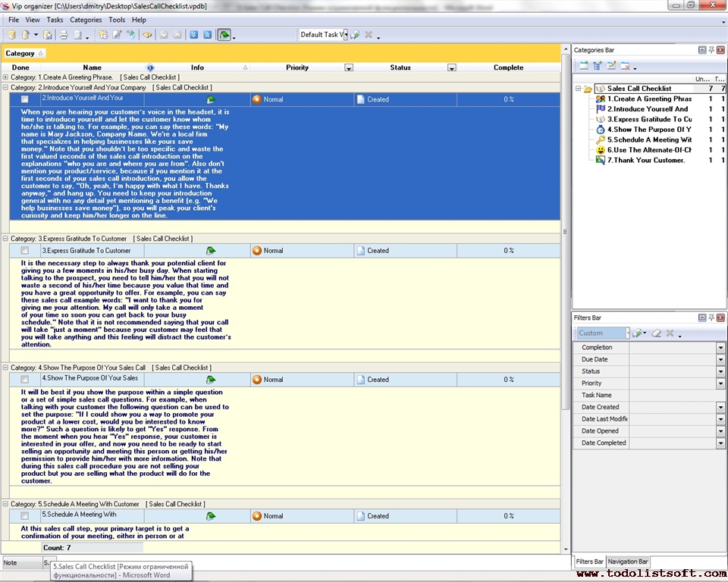728x582 pixels.
Task: Select 6.Use The Alternate-Of-Choice category
Action: 649,150
